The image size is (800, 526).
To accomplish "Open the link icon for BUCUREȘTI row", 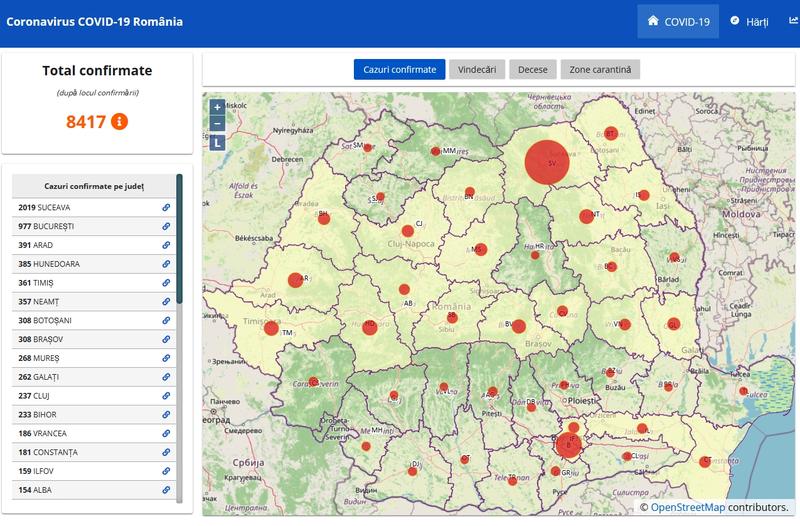I will coord(166,226).
